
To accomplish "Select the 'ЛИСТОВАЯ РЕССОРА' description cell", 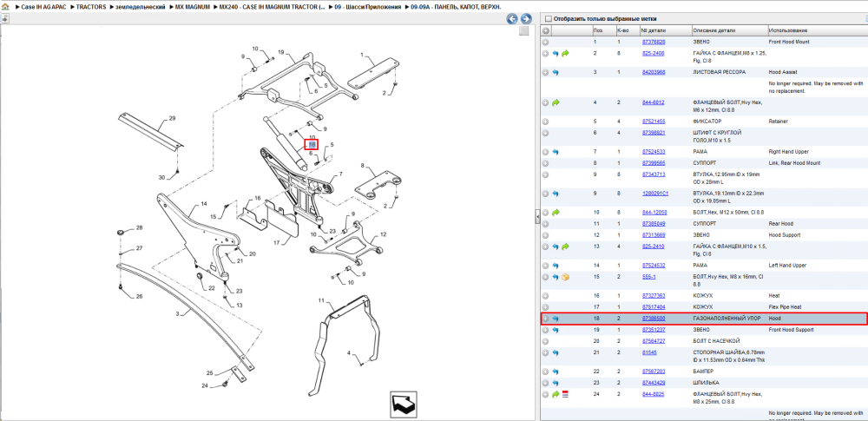I will [x=719, y=72].
